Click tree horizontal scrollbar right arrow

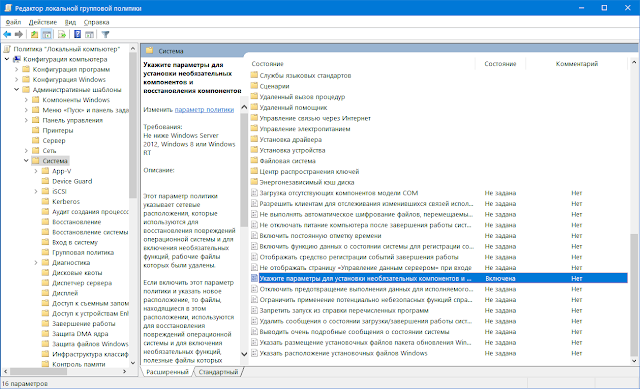124,371
